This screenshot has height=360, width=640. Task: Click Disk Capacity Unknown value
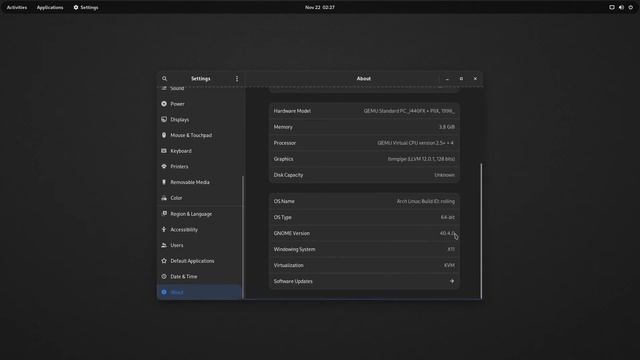pyautogui.click(x=444, y=175)
